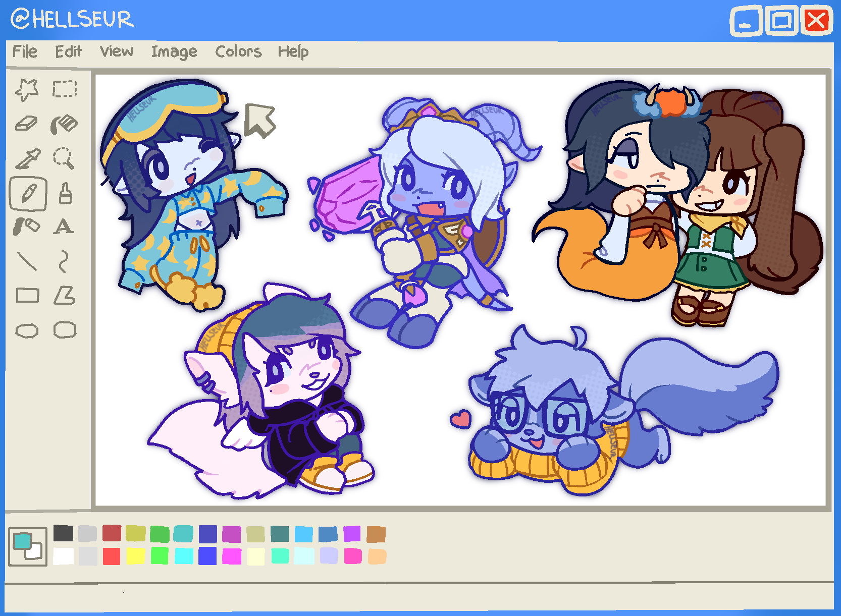Screen dimensions: 841x616
Task: Select the rectangular Select tool
Action: tap(65, 88)
